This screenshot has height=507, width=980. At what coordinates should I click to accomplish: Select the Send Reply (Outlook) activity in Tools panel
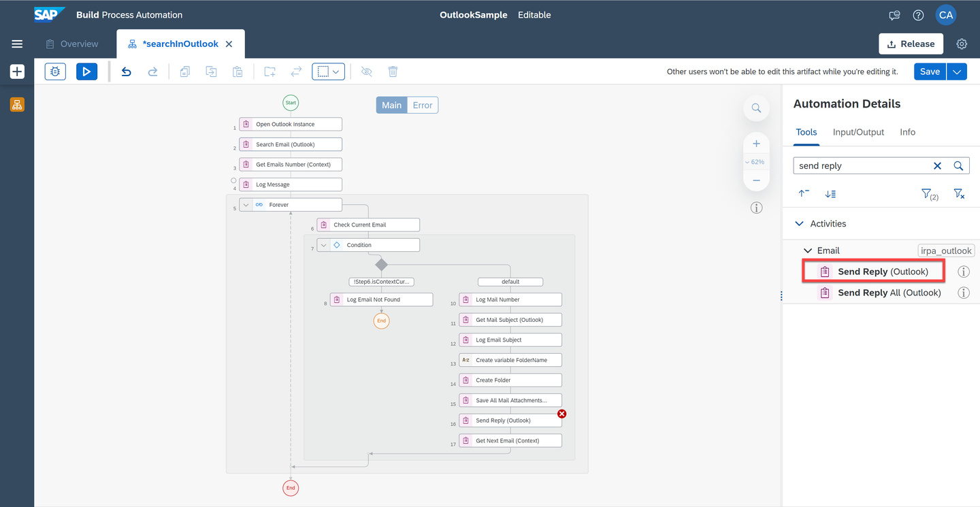pos(875,272)
